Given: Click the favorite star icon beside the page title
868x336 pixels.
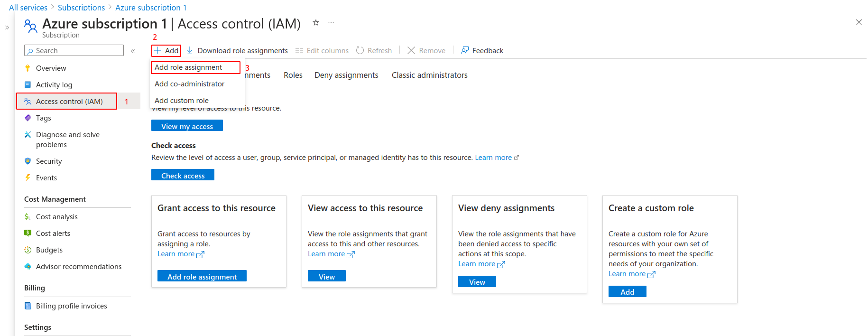Looking at the screenshot, I should (x=315, y=22).
